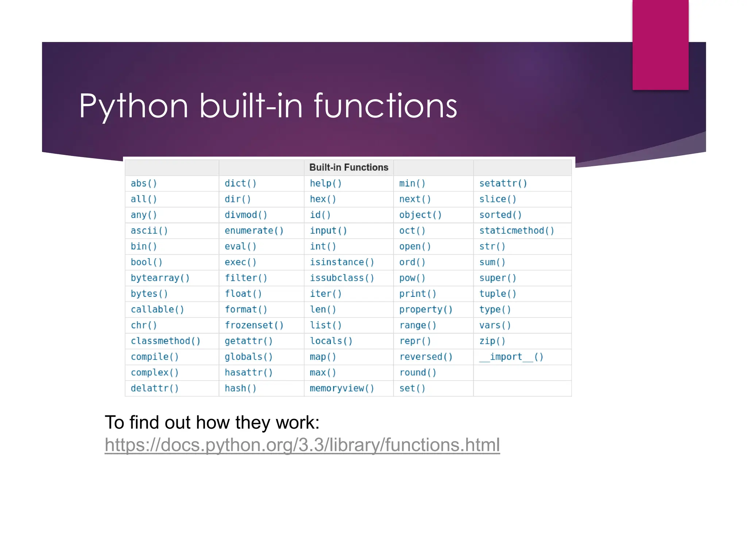Viewport: 747px width, 560px height.
Task: Select the staticmethod() link
Action: tap(516, 231)
